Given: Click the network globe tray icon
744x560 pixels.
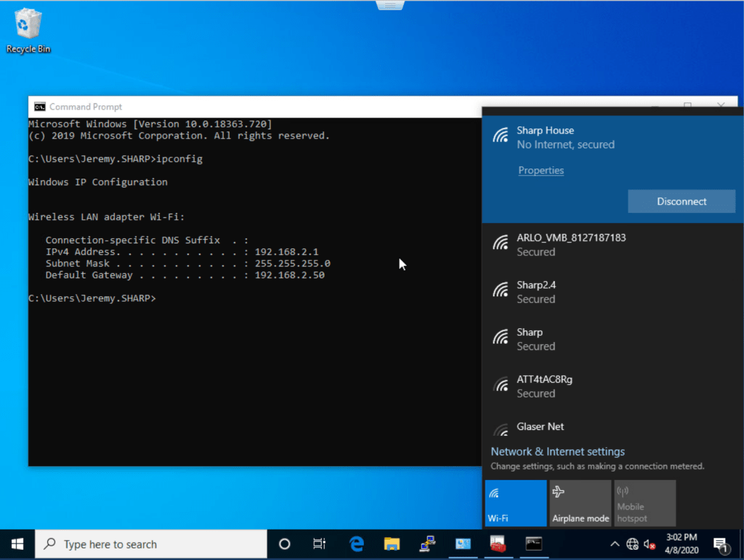Looking at the screenshot, I should pos(633,544).
